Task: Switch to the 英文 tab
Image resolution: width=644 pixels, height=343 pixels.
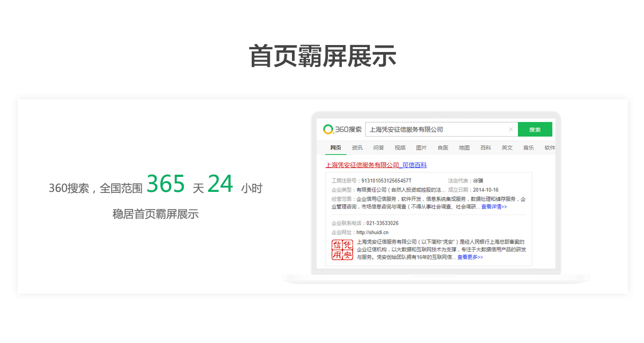Action: tap(507, 148)
